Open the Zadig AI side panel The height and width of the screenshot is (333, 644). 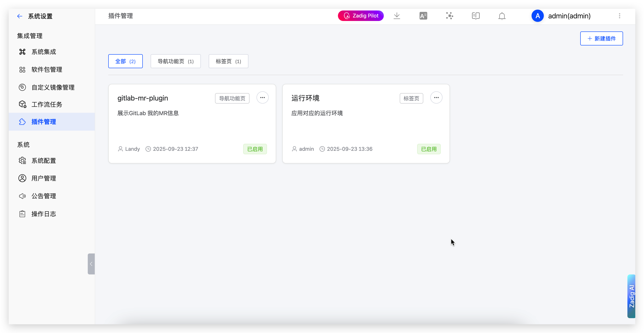632,297
